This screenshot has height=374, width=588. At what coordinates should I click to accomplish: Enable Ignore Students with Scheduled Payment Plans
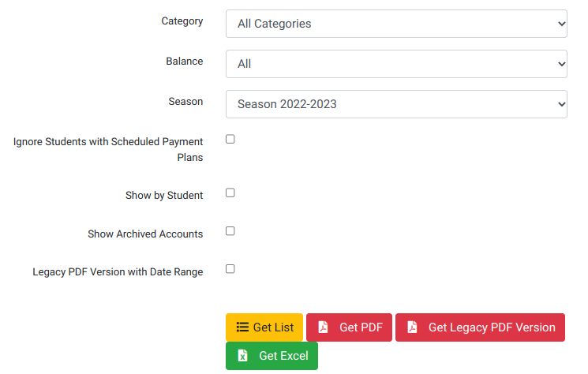pos(230,139)
